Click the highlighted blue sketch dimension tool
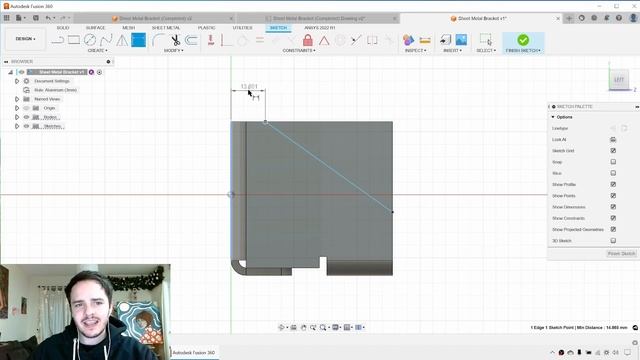This screenshot has width=640, height=360. pos(138,40)
